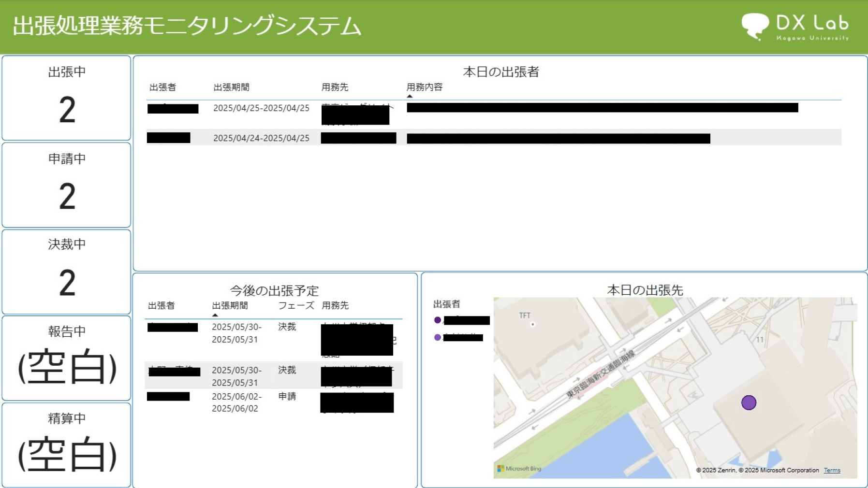Select the row dated 2025/04/24-2025/04/25

pos(494,138)
